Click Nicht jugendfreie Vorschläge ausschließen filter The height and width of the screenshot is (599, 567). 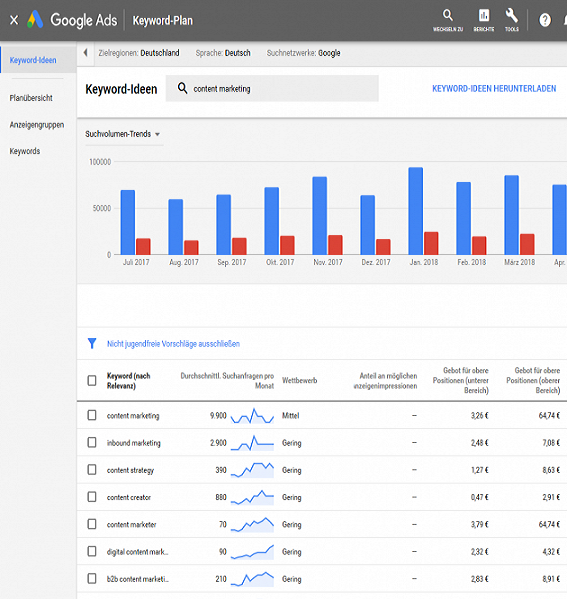173,344
